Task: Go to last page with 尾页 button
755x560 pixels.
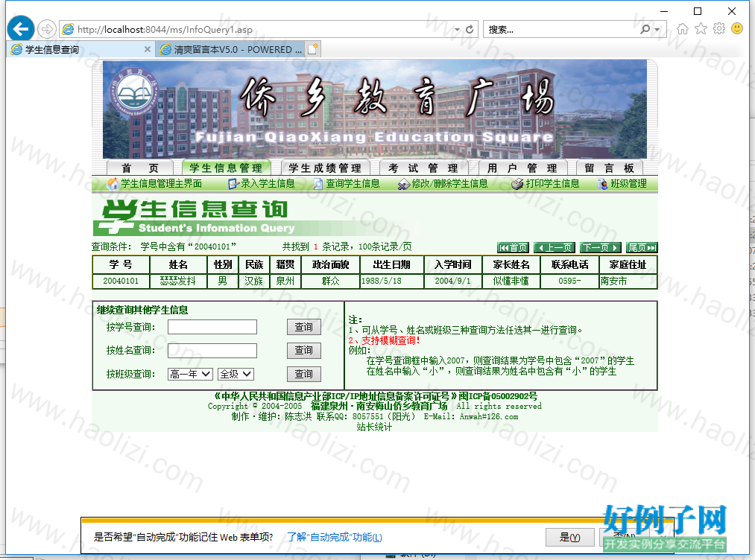Action: point(642,248)
